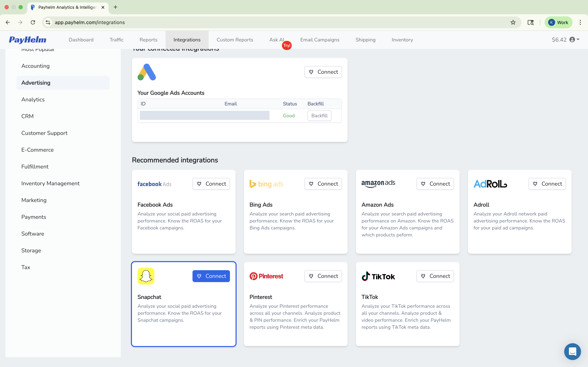Viewport: 588px width, 367px height.
Task: Connect the TikTok integration
Action: [435, 276]
